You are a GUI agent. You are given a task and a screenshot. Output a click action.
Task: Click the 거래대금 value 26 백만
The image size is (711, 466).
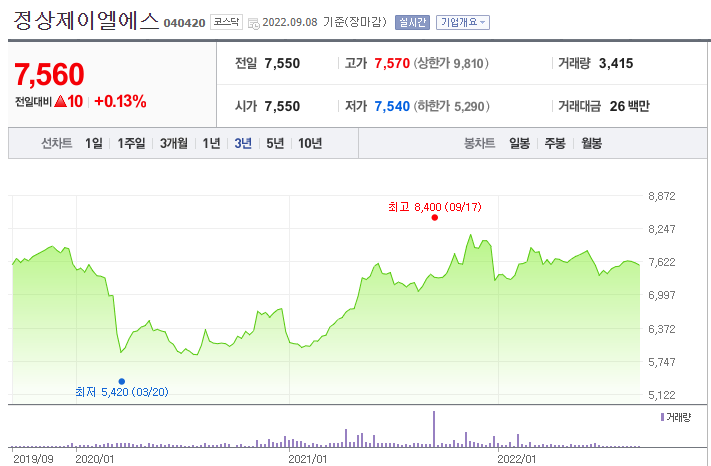click(629, 106)
